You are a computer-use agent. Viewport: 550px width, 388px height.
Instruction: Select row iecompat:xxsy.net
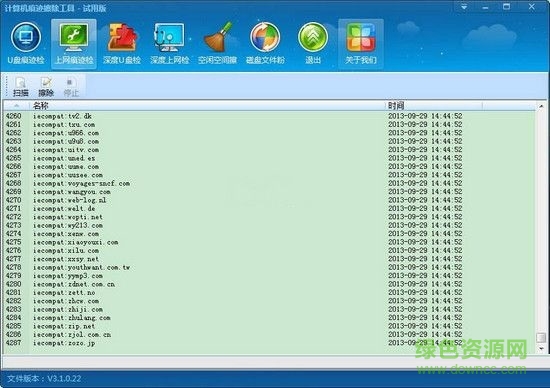[x=269, y=259]
